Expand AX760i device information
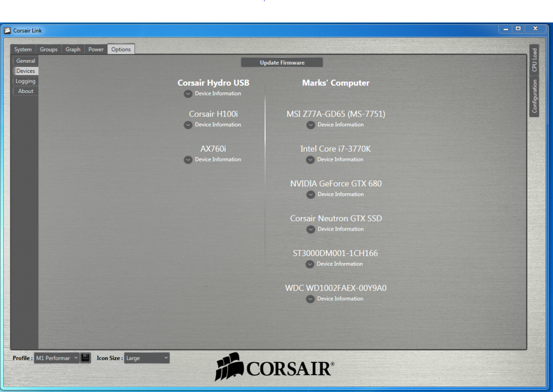This screenshot has height=392, width=553. pyautogui.click(x=188, y=160)
